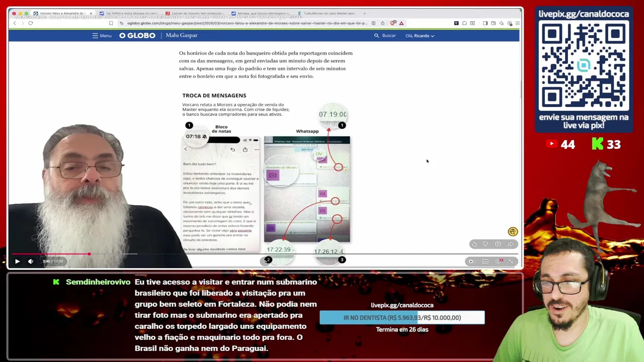Dislike the video with thumbs down
644x362 pixels.
486,244
